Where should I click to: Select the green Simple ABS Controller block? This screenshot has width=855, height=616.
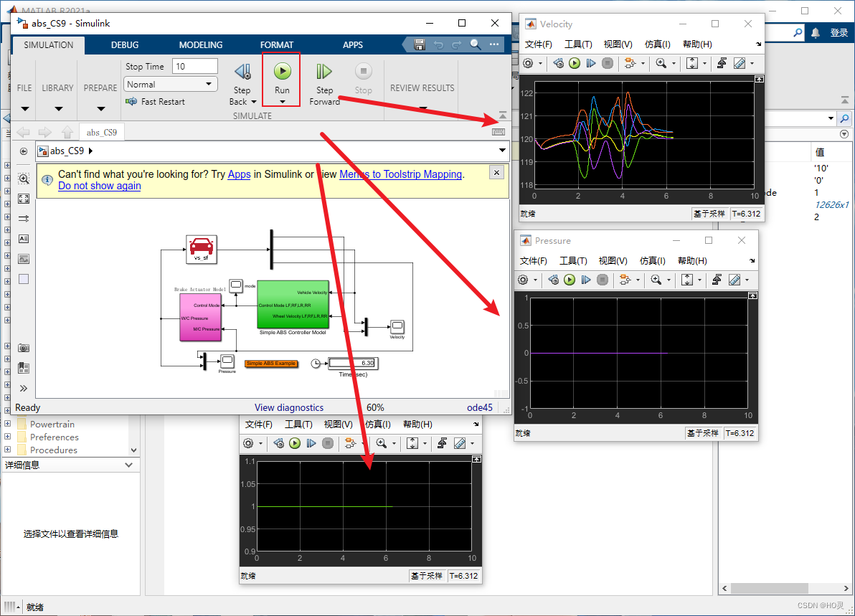pyautogui.click(x=293, y=304)
